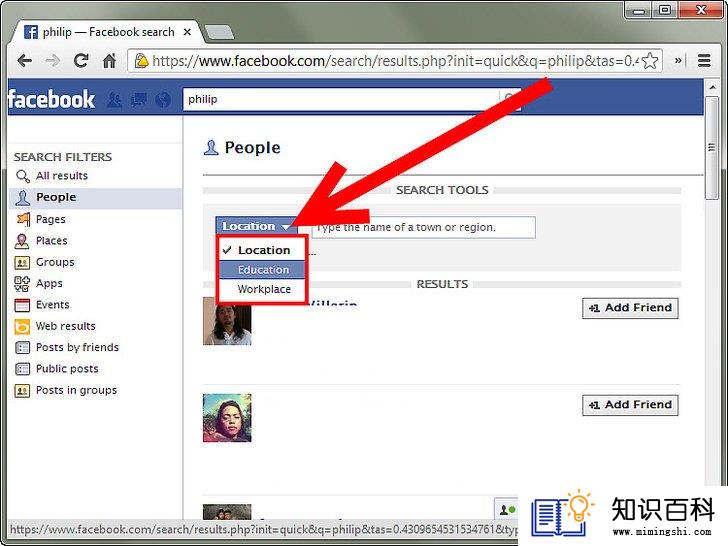Bookmark this page with the star icon

click(650, 61)
